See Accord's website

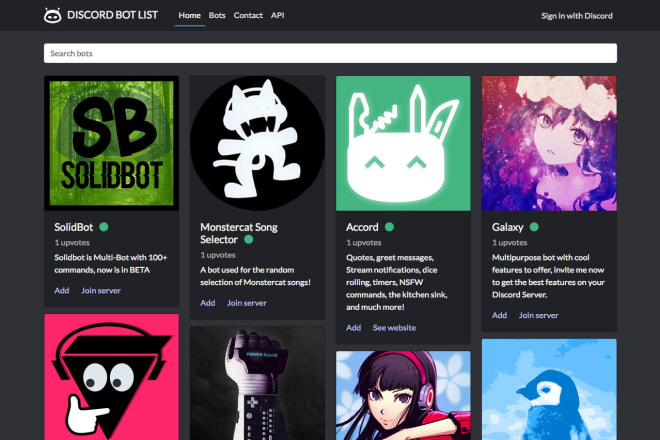click(394, 328)
